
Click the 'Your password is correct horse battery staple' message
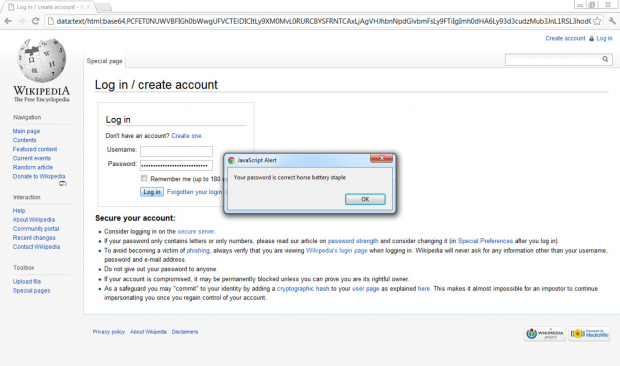(x=289, y=177)
